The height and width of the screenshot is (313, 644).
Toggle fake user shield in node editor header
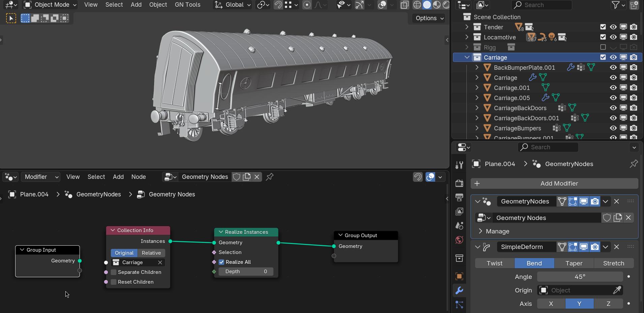(x=237, y=177)
